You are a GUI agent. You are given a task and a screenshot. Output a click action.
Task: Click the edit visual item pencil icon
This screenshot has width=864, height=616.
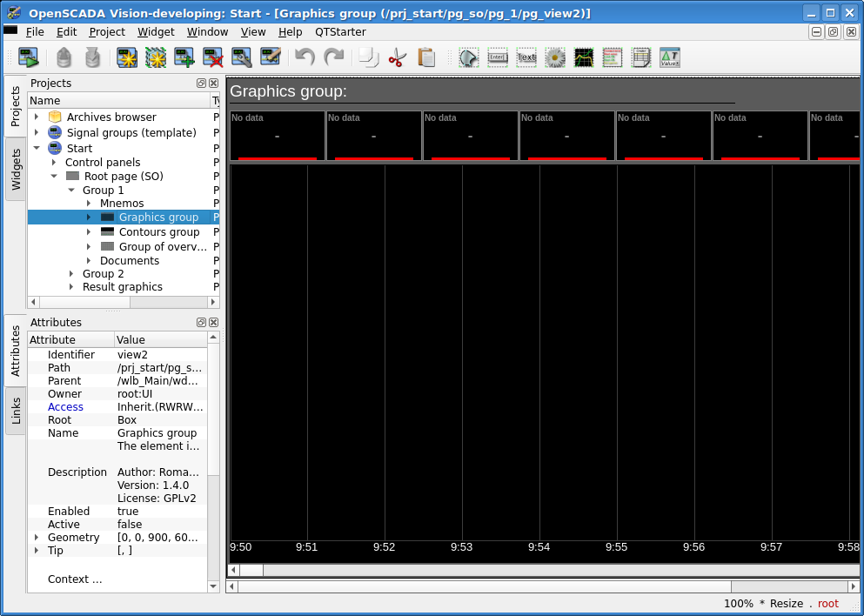point(271,58)
